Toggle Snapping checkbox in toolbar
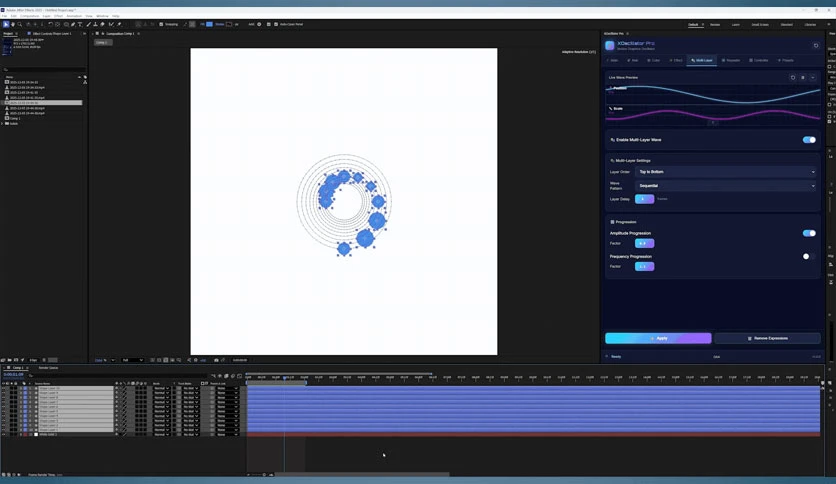 (x=161, y=24)
